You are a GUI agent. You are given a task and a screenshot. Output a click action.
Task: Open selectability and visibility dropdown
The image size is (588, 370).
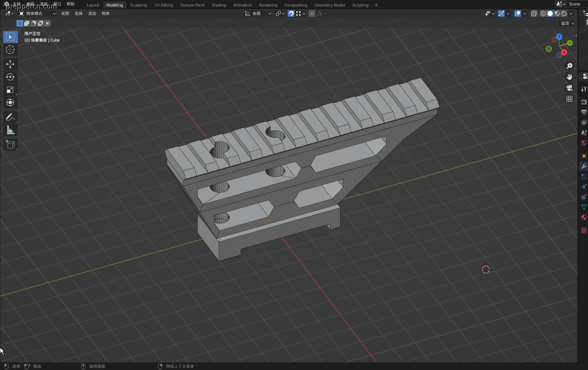click(490, 13)
